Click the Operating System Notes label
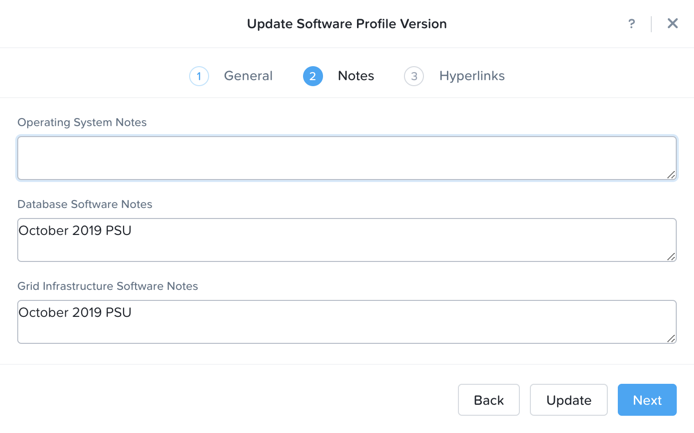 (82, 122)
